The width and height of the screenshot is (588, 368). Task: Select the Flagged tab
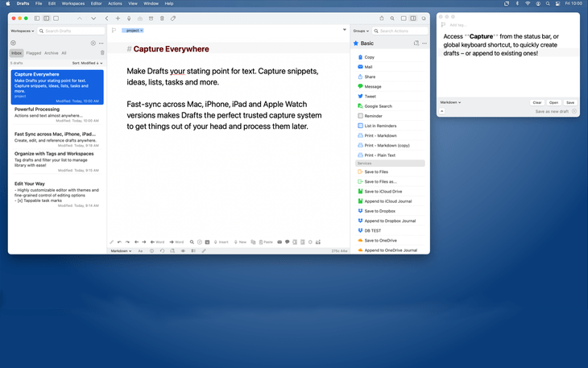(x=33, y=53)
